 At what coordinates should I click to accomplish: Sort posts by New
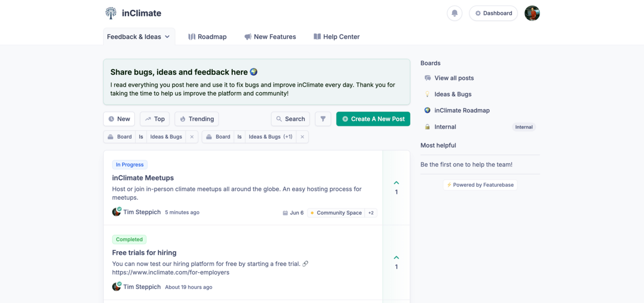pos(119,119)
